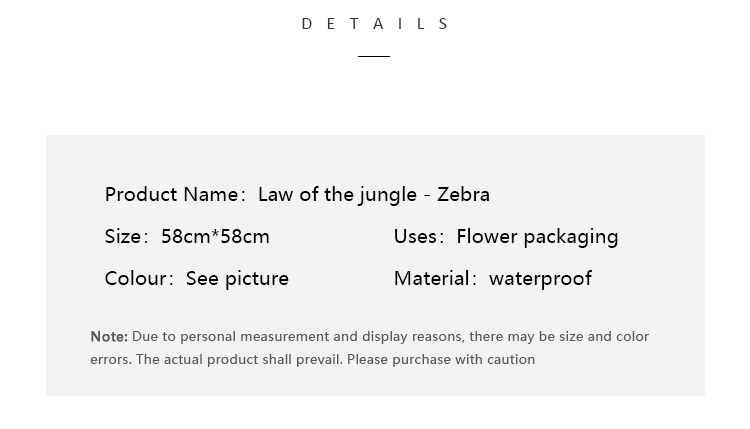The height and width of the screenshot is (429, 750).
Task: Click the personal measurement note sentence
Action: pos(370,348)
